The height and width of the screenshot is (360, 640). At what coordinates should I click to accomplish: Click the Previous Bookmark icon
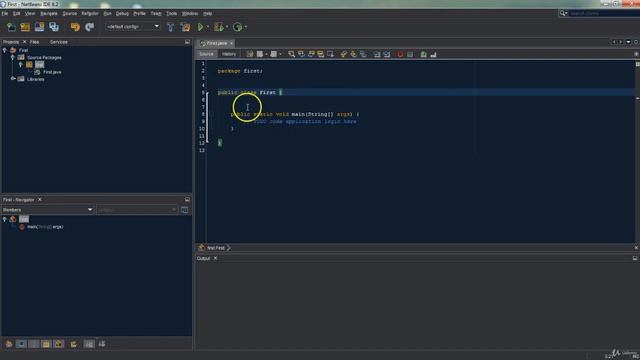(x=343, y=54)
